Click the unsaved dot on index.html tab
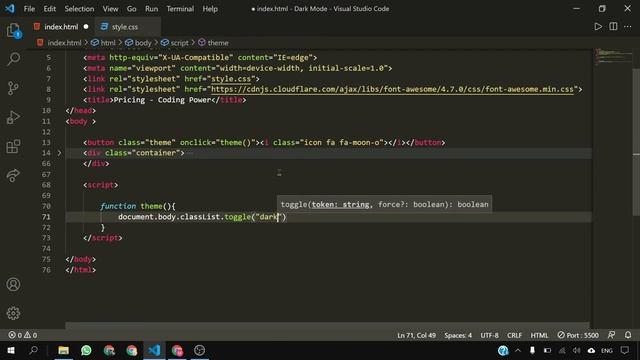 click(x=86, y=27)
